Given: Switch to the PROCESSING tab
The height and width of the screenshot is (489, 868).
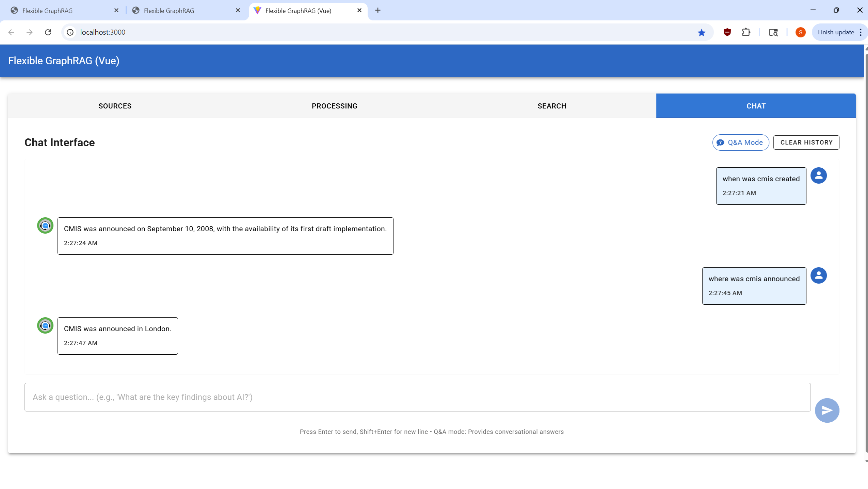Looking at the screenshot, I should coord(334,106).
